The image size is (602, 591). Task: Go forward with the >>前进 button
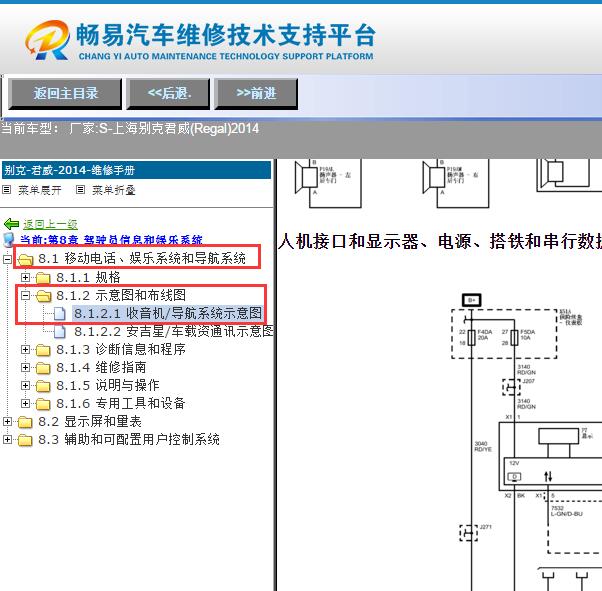coord(256,94)
